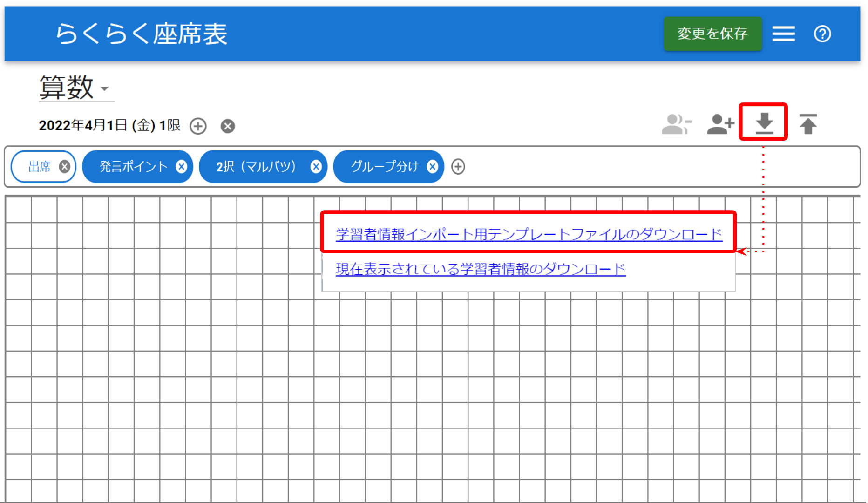Open 学習者情報インポート用テンプレートファイルのダウンロード link
Viewport: 868px width, 503px height.
pyautogui.click(x=529, y=234)
